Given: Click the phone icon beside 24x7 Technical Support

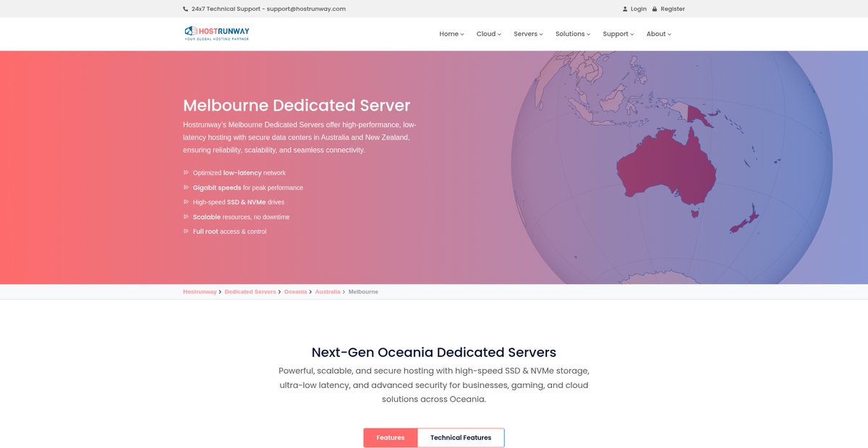Looking at the screenshot, I should tap(185, 9).
